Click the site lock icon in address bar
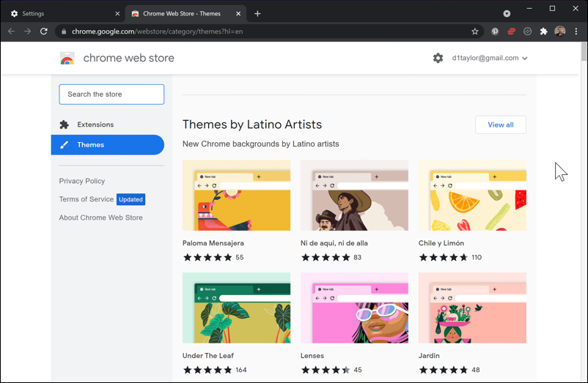Screen dimensions: 588x383 [x=64, y=31]
